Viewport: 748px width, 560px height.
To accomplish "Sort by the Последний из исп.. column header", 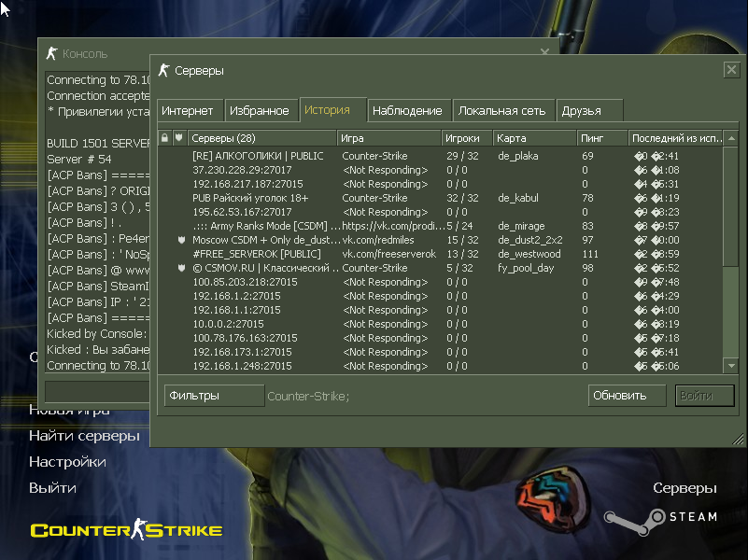I will (x=675, y=138).
